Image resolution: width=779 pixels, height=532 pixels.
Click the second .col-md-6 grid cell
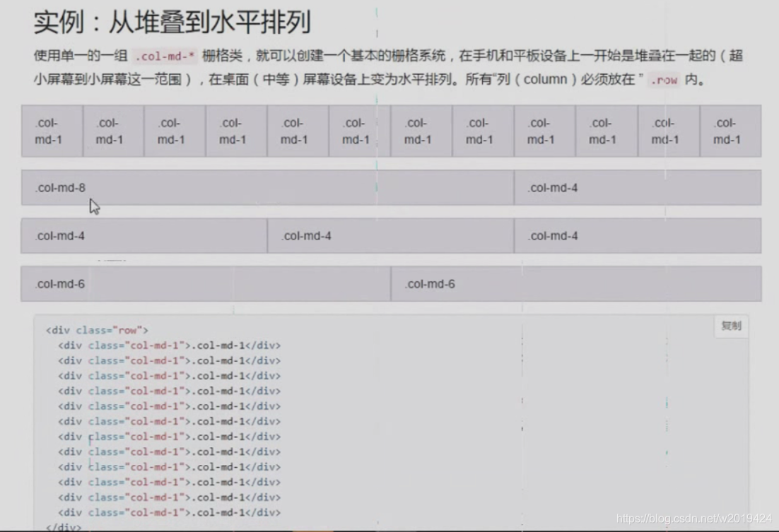576,283
